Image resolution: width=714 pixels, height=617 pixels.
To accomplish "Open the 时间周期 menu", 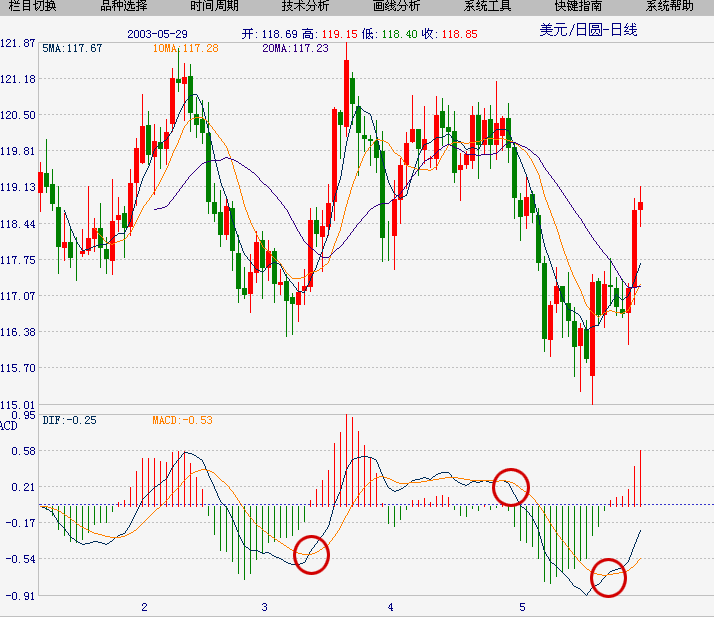I will click(x=214, y=6).
